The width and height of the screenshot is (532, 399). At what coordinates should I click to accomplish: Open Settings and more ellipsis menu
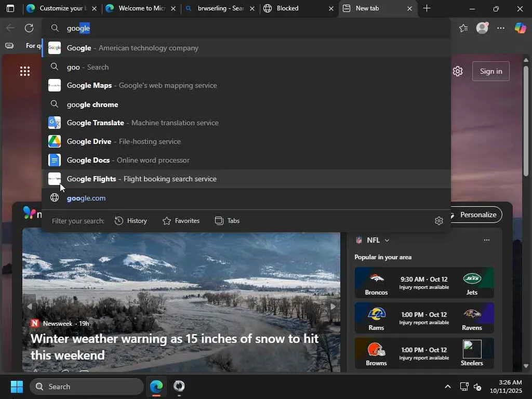[x=501, y=28]
